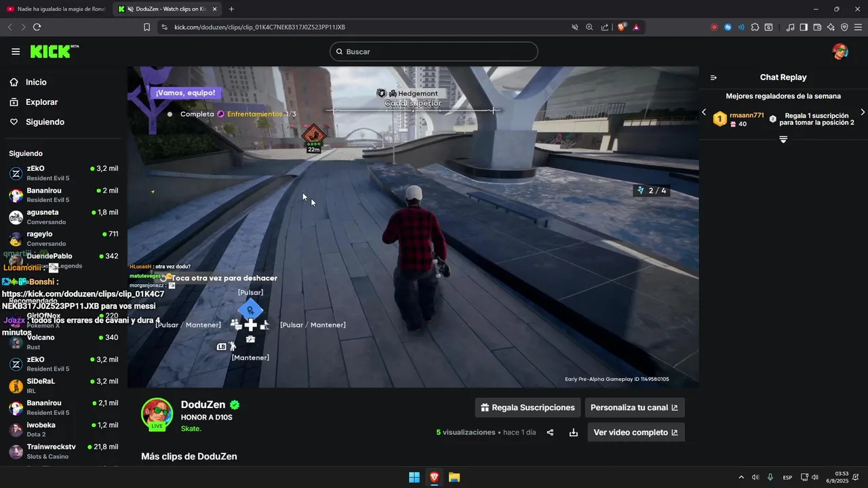Open Leo AI assistant
The image size is (868, 488).
(x=831, y=27)
